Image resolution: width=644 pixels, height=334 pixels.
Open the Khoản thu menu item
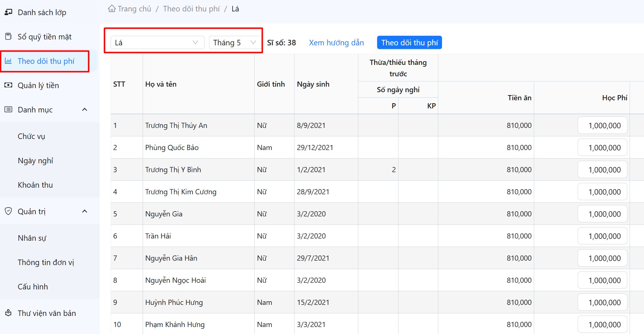point(35,185)
